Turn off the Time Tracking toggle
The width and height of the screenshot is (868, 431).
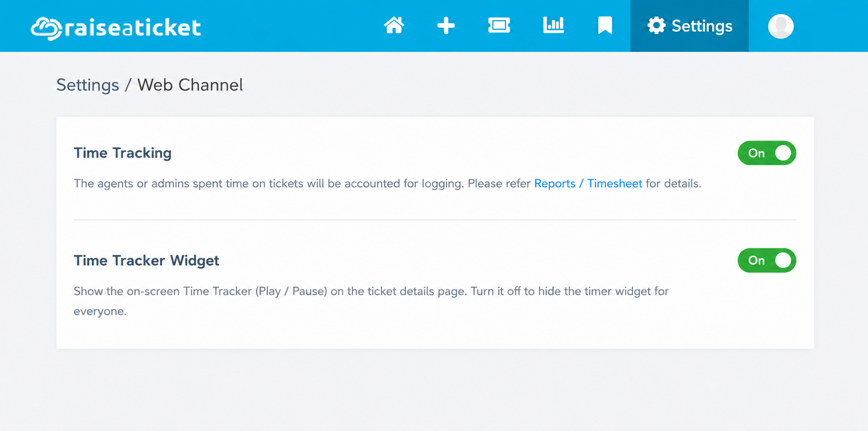pyautogui.click(x=767, y=153)
